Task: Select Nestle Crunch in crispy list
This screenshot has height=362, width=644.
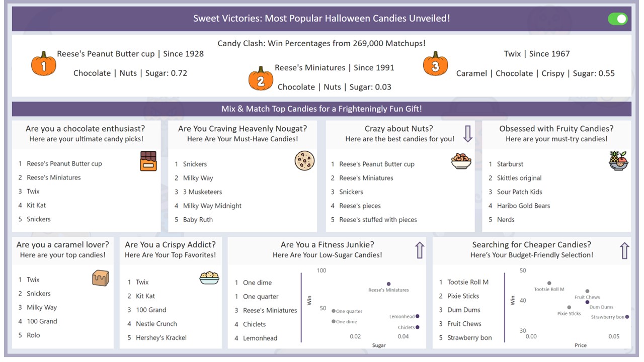Action: point(156,324)
